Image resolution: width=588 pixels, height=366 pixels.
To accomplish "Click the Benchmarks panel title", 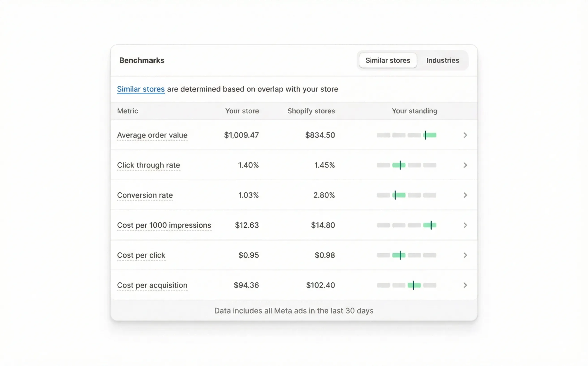I will (x=142, y=60).
